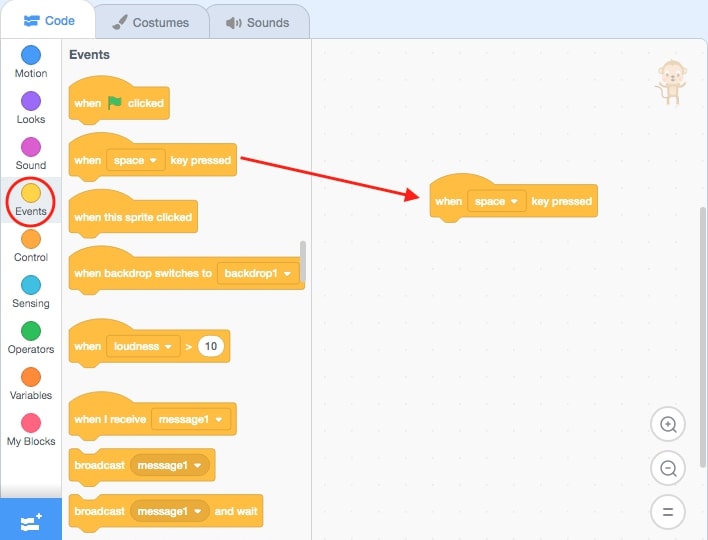This screenshot has width=708, height=540.
Task: Click the Sensing category label
Action: coord(31,303)
